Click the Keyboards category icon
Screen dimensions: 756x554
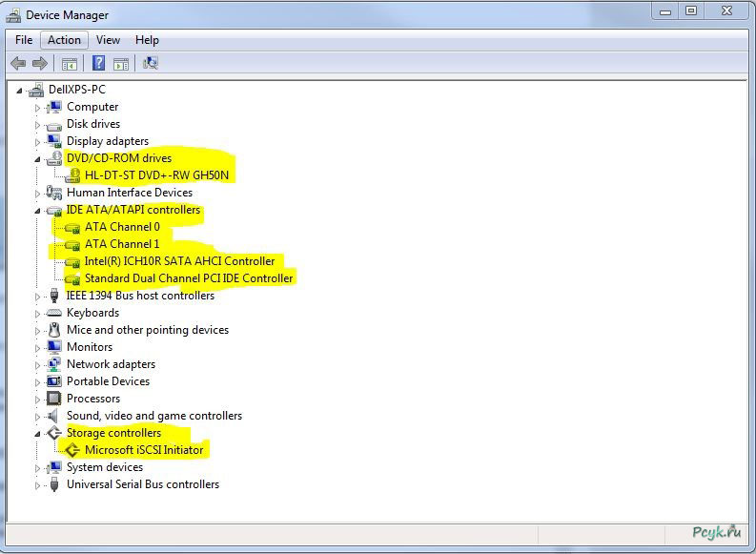click(x=54, y=313)
